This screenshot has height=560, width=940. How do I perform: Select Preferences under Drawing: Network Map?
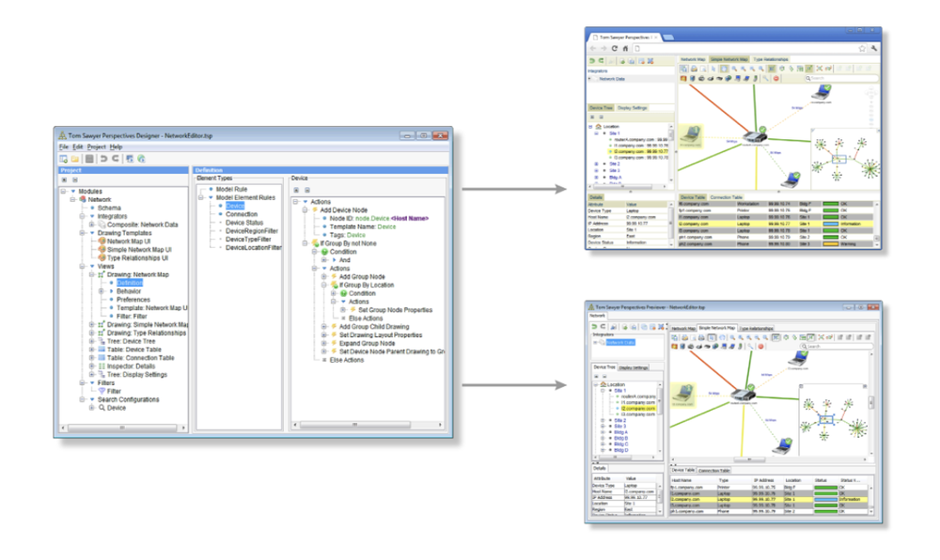(x=133, y=300)
